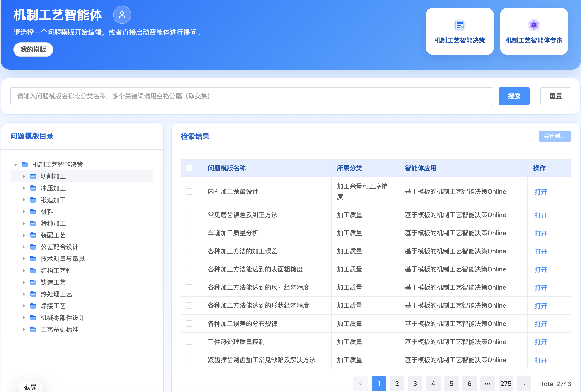Check the row 内孔加工余量设计
Screen dimensions: 581x392
coord(189,191)
